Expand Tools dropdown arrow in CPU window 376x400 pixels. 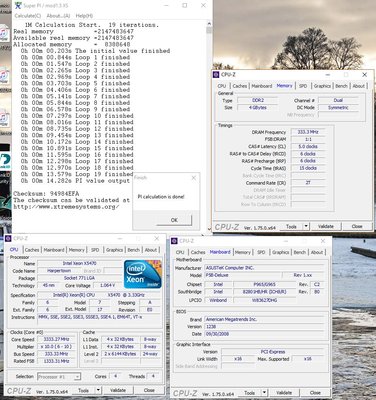coord(98,390)
